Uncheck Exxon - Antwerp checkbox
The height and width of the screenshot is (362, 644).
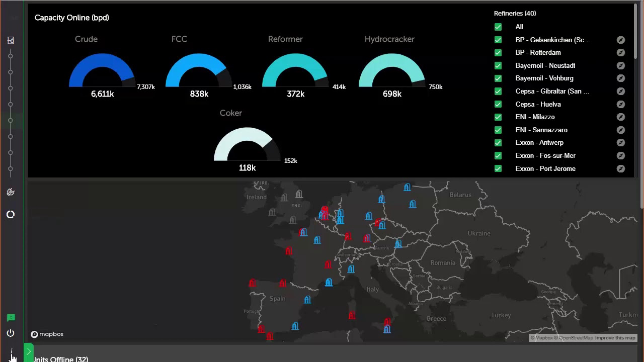[x=498, y=142]
